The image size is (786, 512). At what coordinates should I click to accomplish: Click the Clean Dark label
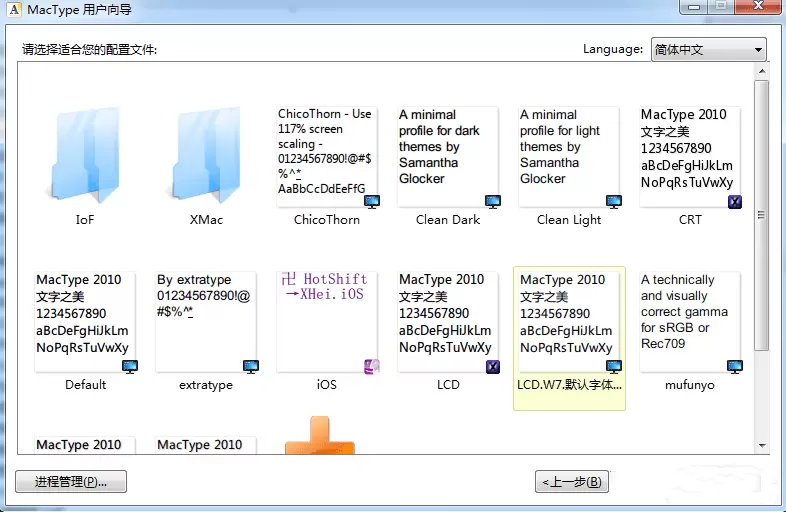click(x=448, y=220)
